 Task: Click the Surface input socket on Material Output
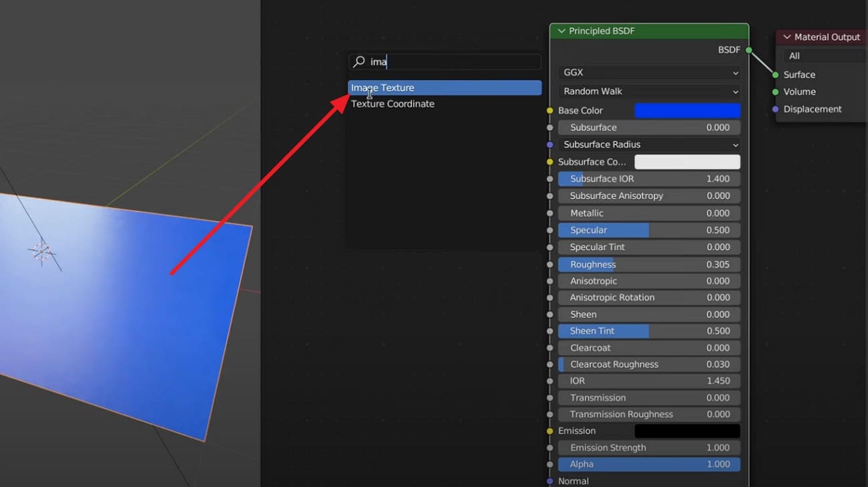[x=775, y=75]
